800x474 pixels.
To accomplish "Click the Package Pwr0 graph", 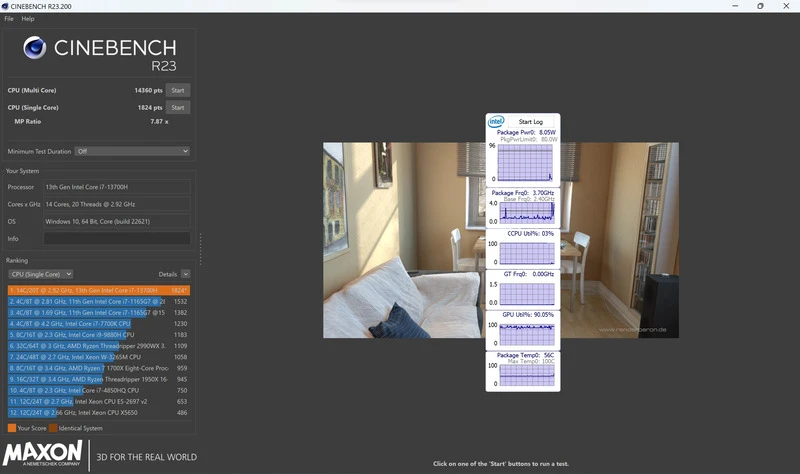I will [526, 163].
